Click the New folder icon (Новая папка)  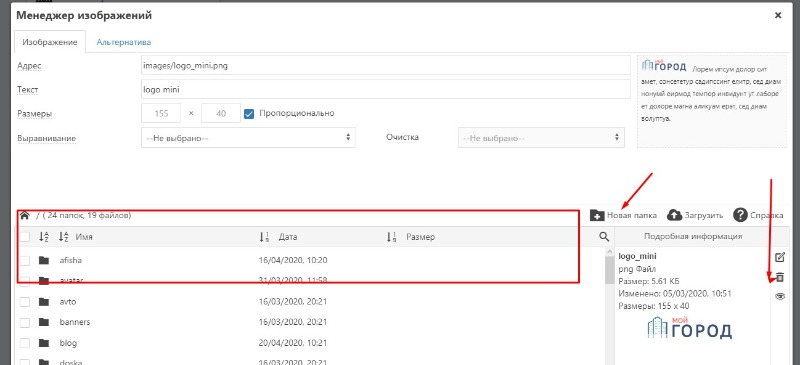click(597, 215)
